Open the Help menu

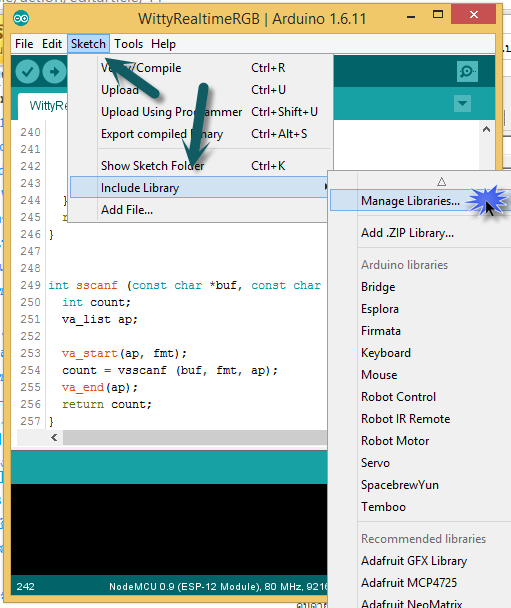pyautogui.click(x=163, y=44)
